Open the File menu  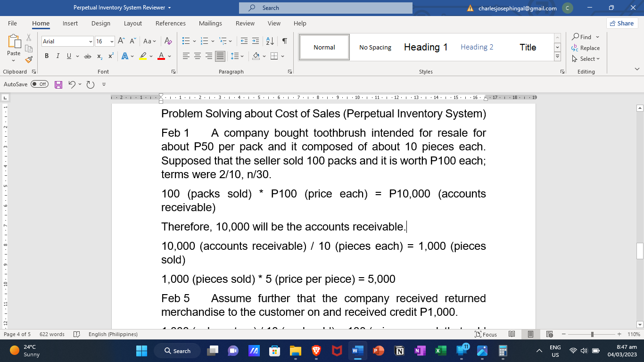point(12,23)
